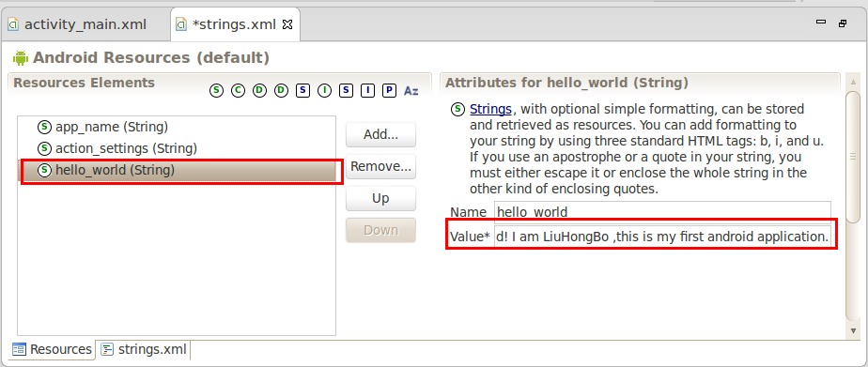Click the S icon of app_name
This screenshot has width=868, height=367.
click(x=44, y=127)
